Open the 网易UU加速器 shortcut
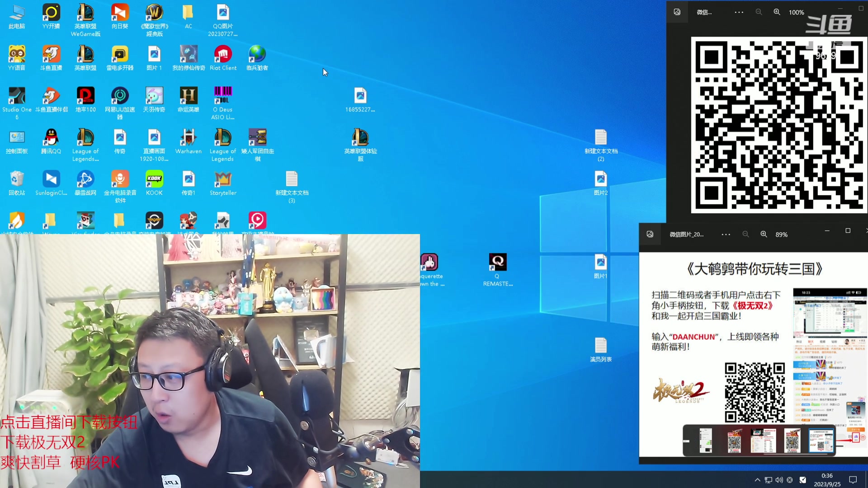868x488 pixels. 120,96
